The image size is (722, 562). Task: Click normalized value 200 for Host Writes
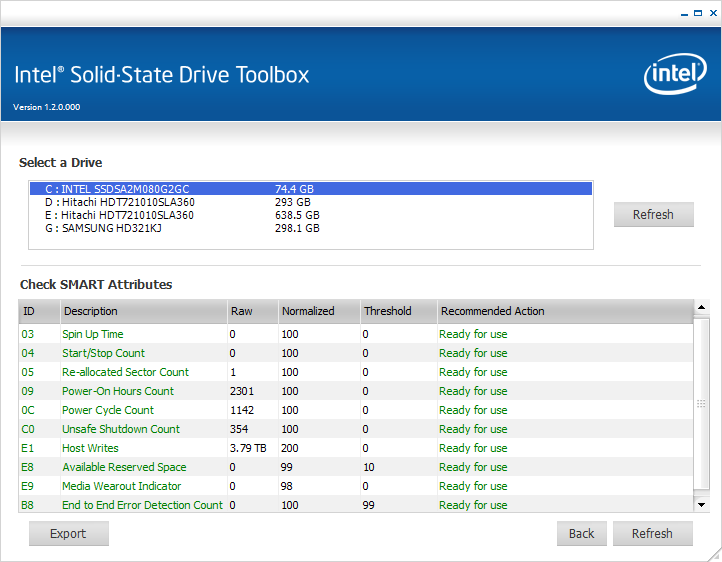pos(290,448)
